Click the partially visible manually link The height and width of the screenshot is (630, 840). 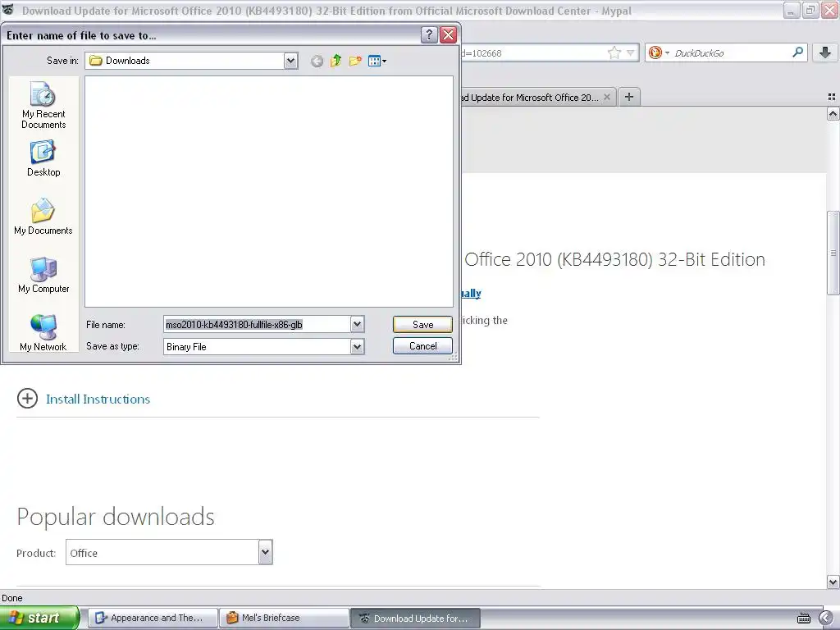click(x=471, y=293)
